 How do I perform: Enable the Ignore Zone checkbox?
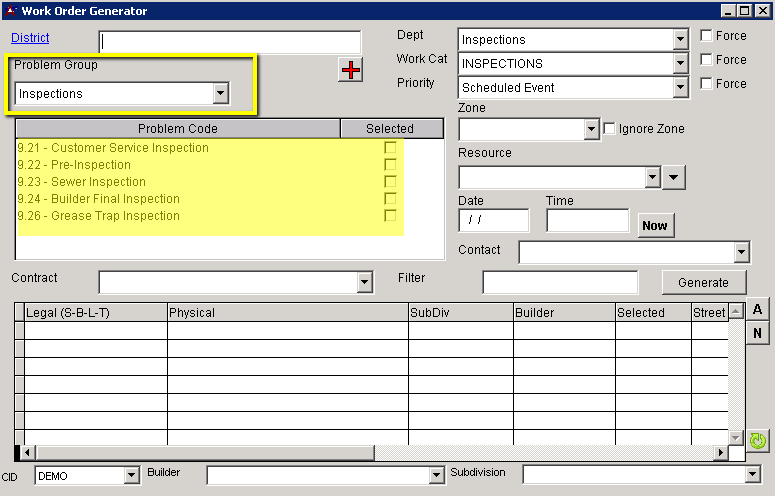tap(610, 129)
